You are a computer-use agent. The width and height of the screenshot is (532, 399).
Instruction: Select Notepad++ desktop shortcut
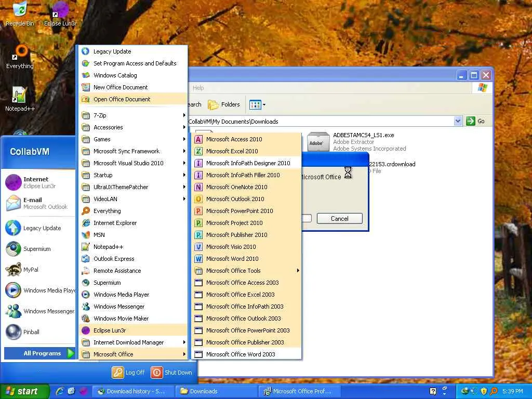(x=20, y=99)
